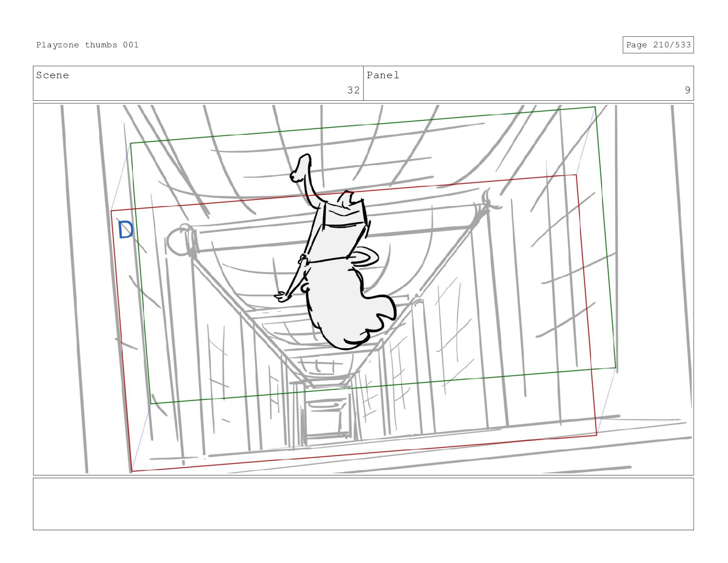This screenshot has width=728, height=563.
Task: Click the blue 'D' camera label
Action: pos(125,230)
